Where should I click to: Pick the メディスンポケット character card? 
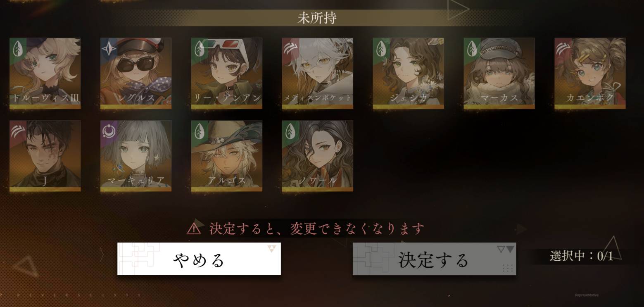point(318,73)
